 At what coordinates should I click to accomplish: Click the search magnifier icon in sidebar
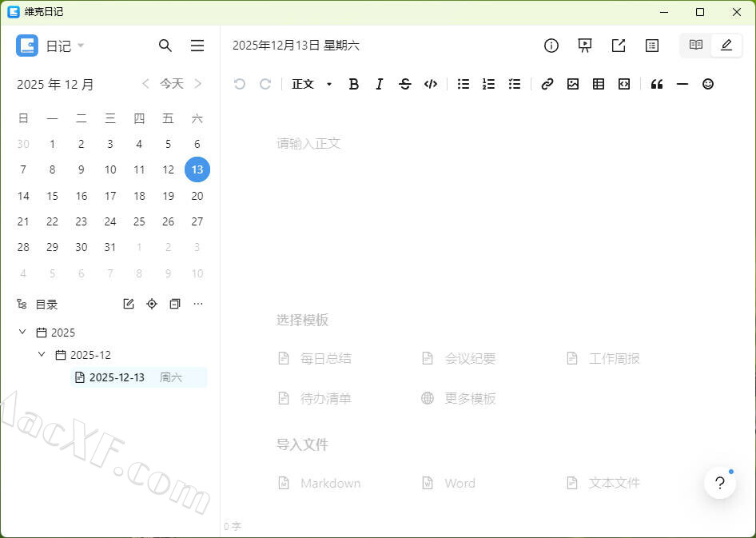click(165, 46)
